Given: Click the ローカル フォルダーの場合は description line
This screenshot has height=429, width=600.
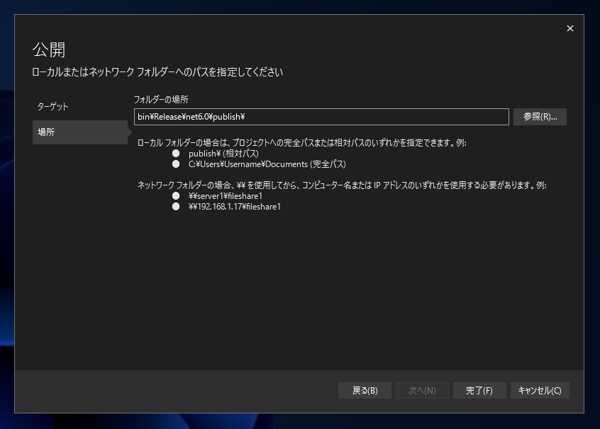Looking at the screenshot, I should click(302, 143).
